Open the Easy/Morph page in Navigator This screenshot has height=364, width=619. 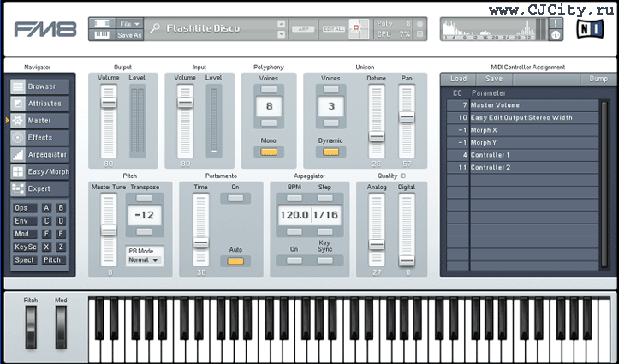[x=39, y=172]
